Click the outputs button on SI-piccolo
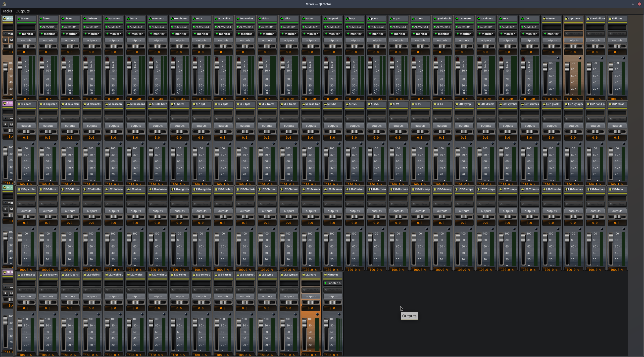 574,40
